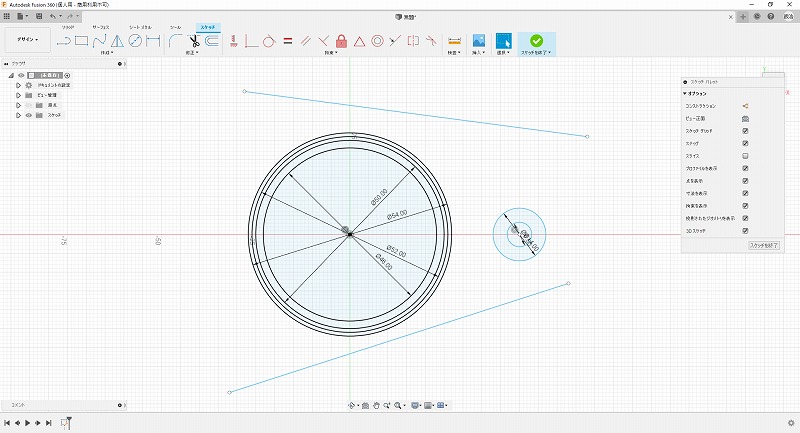Collapse the オプション section in palette
The image size is (800, 433).
685,93
